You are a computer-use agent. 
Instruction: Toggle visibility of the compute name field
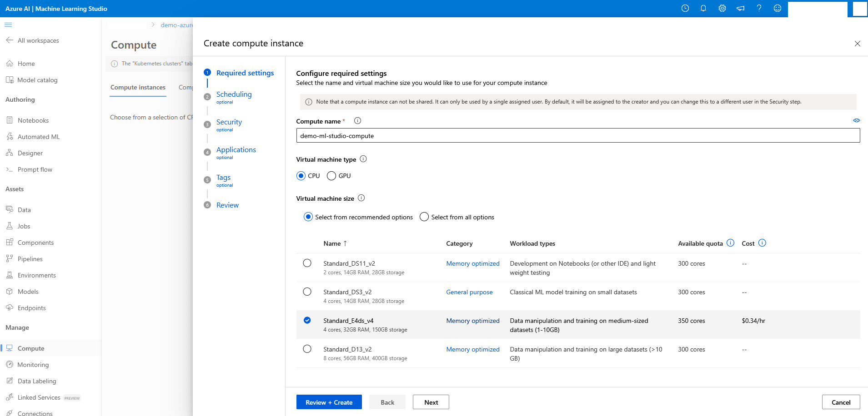[x=857, y=120]
